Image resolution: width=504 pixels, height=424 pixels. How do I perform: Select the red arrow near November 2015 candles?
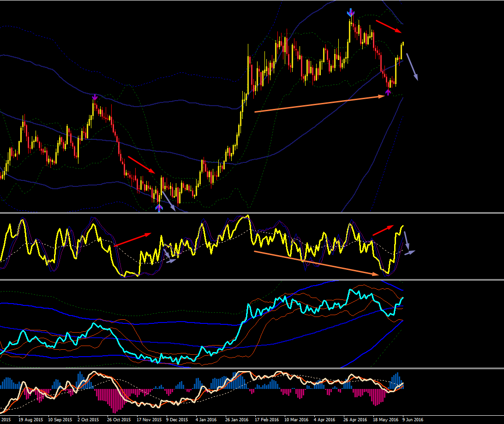point(141,165)
